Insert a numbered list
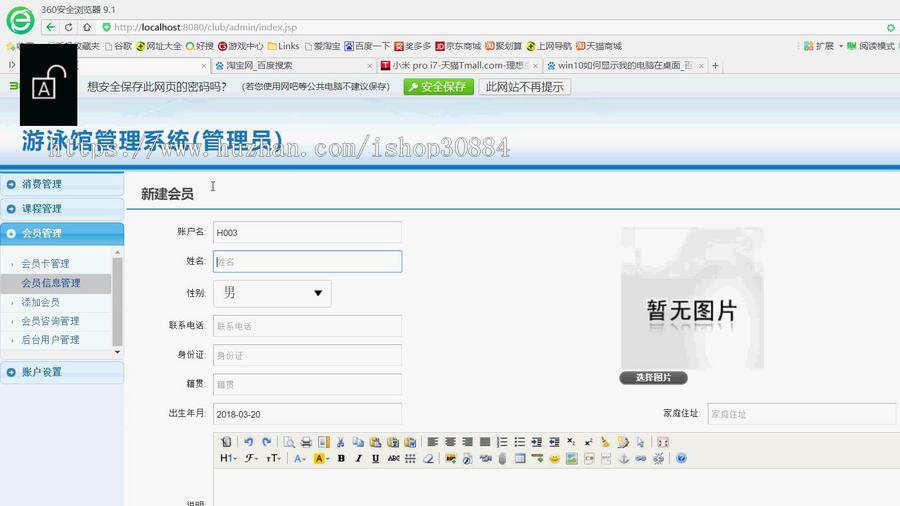Screen dimensions: 900x506 click(x=502, y=442)
